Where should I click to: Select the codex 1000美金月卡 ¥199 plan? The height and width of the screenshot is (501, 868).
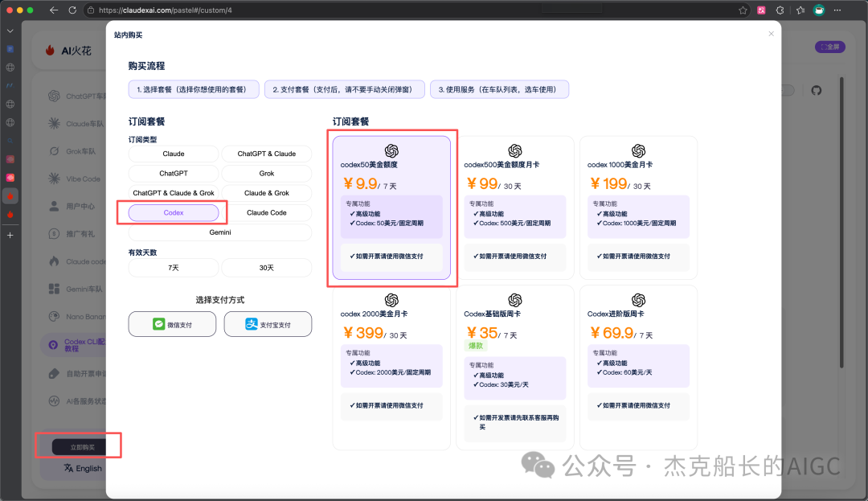638,207
